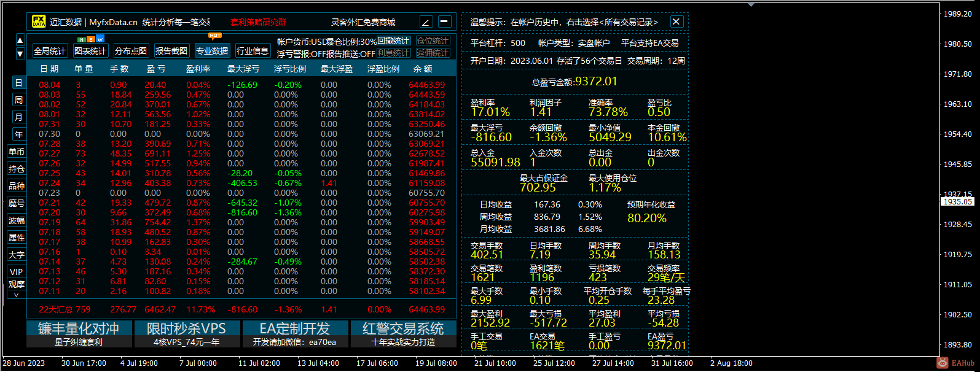This screenshot has height=372, width=980.
Task: Select the 单币 sidebar button
Action: pyautogui.click(x=17, y=152)
